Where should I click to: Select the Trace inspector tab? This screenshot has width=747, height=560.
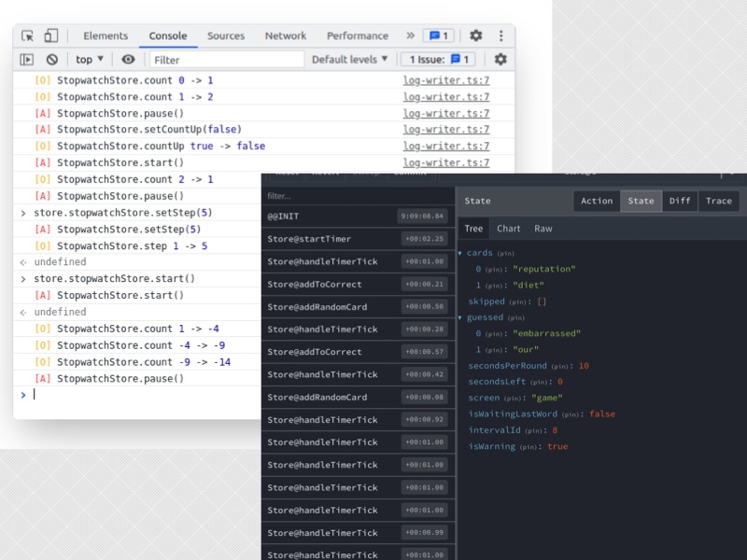point(719,201)
